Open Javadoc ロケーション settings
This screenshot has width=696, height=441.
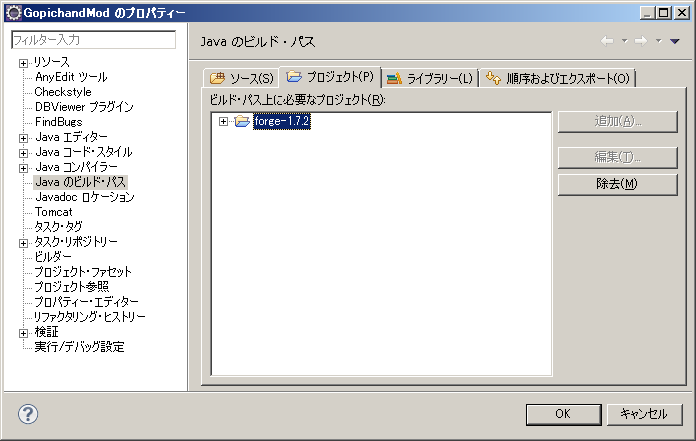point(85,197)
